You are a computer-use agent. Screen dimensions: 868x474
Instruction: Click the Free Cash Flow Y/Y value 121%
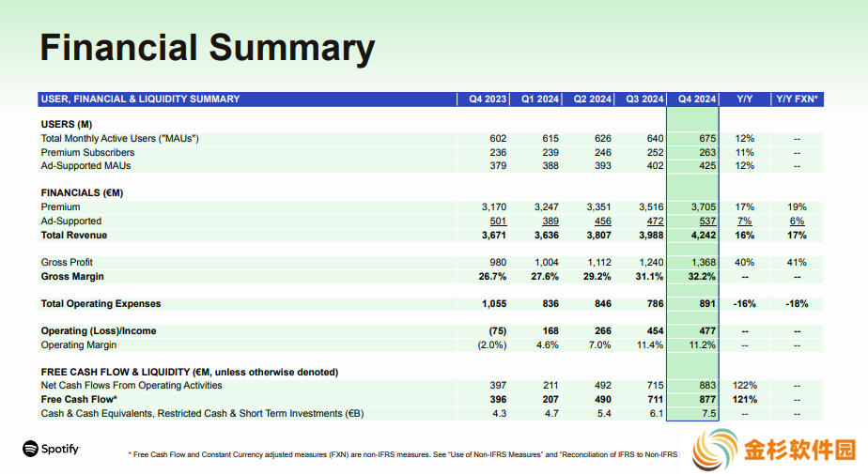[745, 399]
